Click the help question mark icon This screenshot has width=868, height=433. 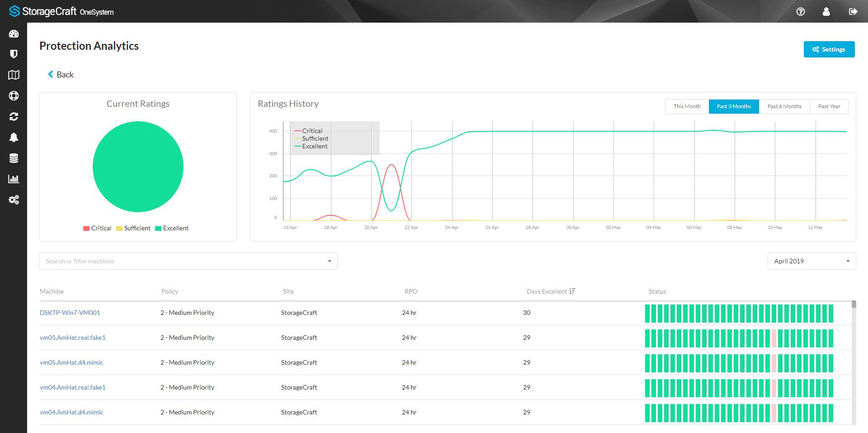[x=800, y=12]
